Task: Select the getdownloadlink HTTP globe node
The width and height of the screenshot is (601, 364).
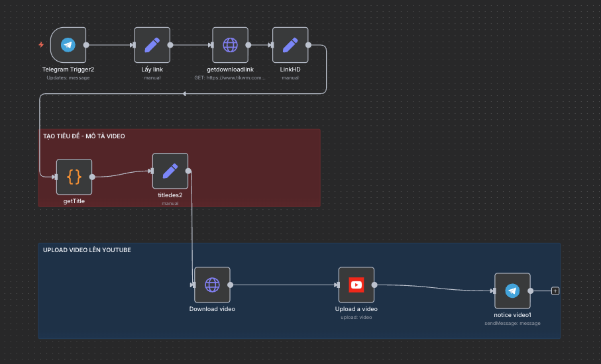Action: [231, 45]
